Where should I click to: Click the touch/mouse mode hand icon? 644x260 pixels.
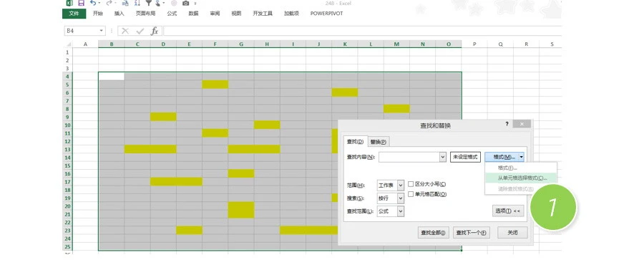pos(157,4)
